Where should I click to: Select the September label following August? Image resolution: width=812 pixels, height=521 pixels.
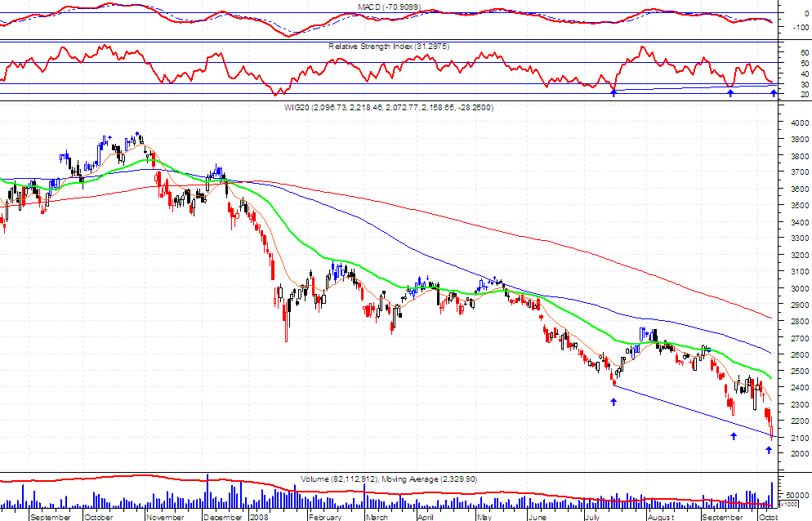722,517
